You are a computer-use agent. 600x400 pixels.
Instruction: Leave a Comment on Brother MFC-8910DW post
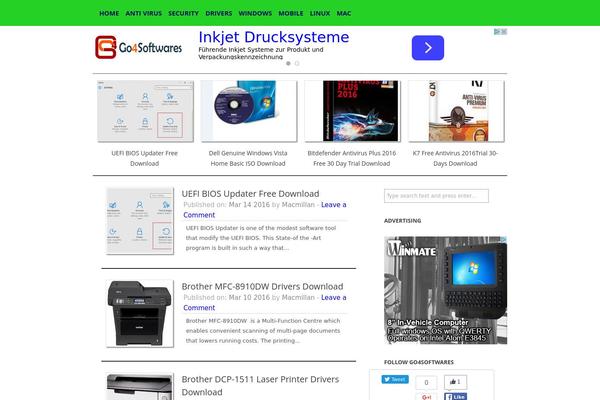pyautogui.click(x=265, y=302)
